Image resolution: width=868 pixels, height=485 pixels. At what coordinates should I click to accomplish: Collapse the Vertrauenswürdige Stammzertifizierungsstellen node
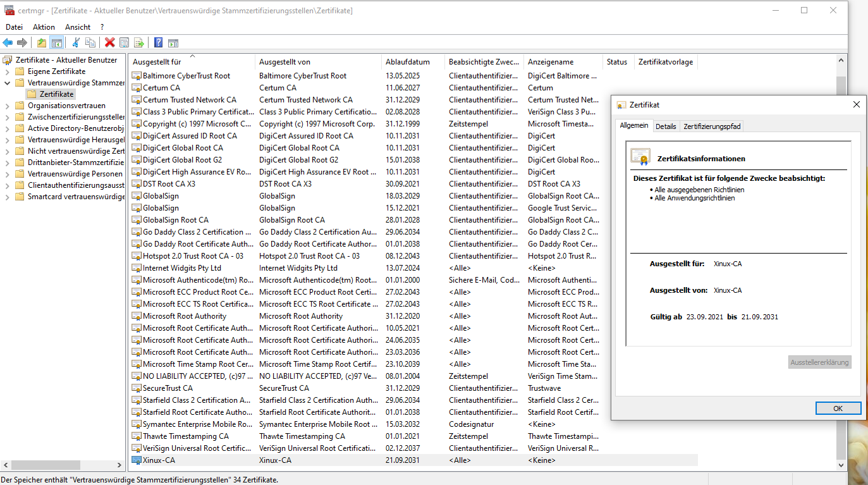(7, 83)
